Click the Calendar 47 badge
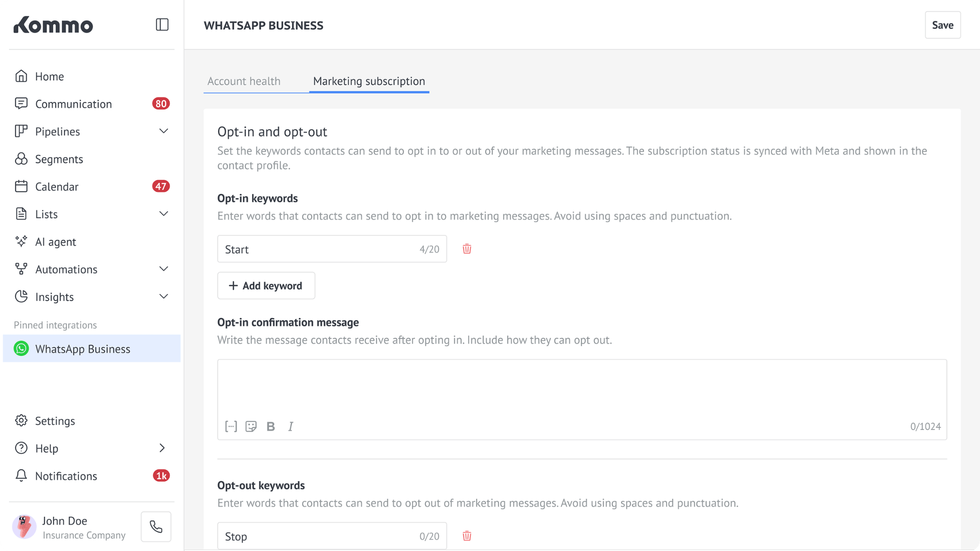Viewport: 980px width, 551px height. pyautogui.click(x=161, y=187)
